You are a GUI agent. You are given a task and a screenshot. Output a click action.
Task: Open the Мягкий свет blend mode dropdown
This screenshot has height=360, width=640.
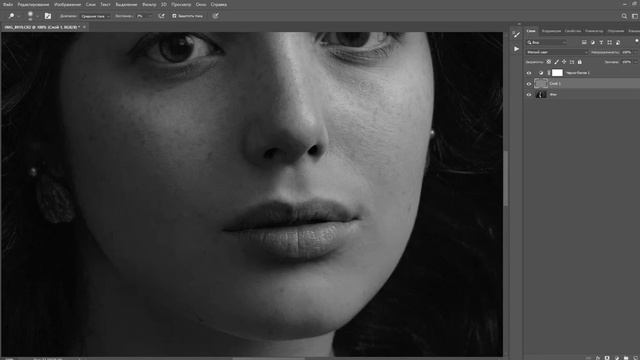[557, 52]
